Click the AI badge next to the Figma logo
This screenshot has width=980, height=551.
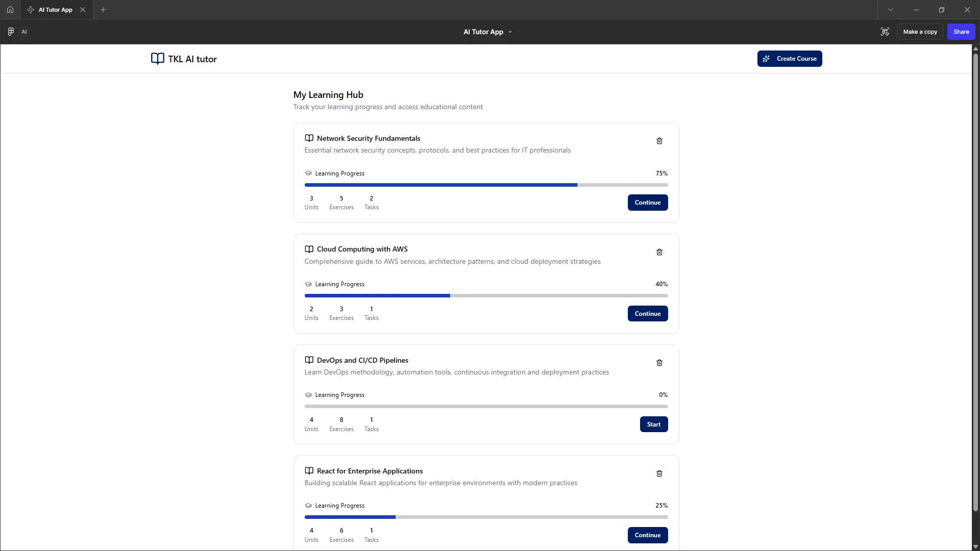point(24,31)
